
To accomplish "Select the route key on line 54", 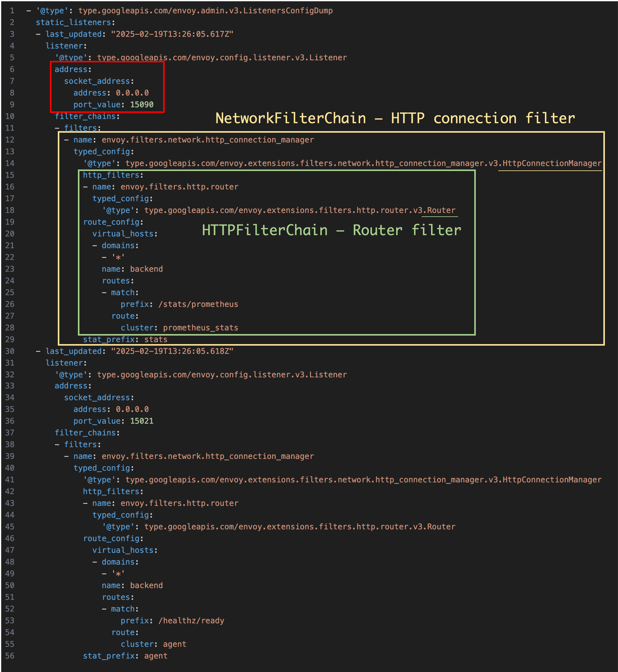I will (123, 632).
